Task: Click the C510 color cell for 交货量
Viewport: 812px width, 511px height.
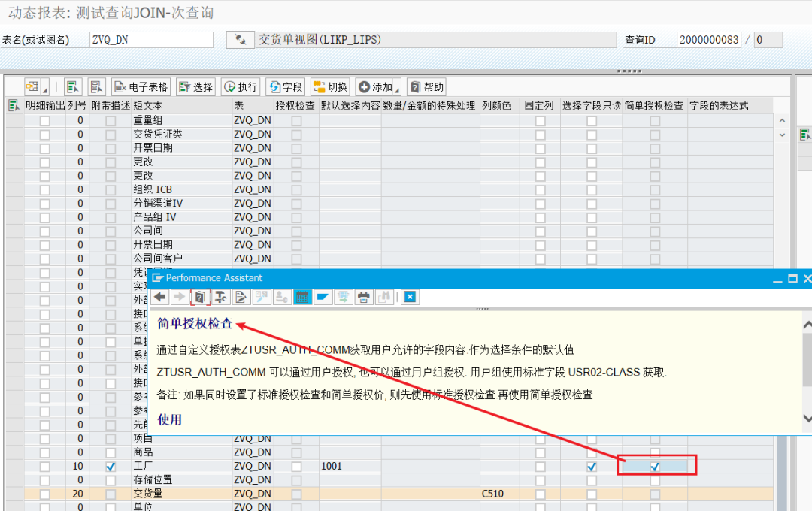Action: tap(500, 494)
